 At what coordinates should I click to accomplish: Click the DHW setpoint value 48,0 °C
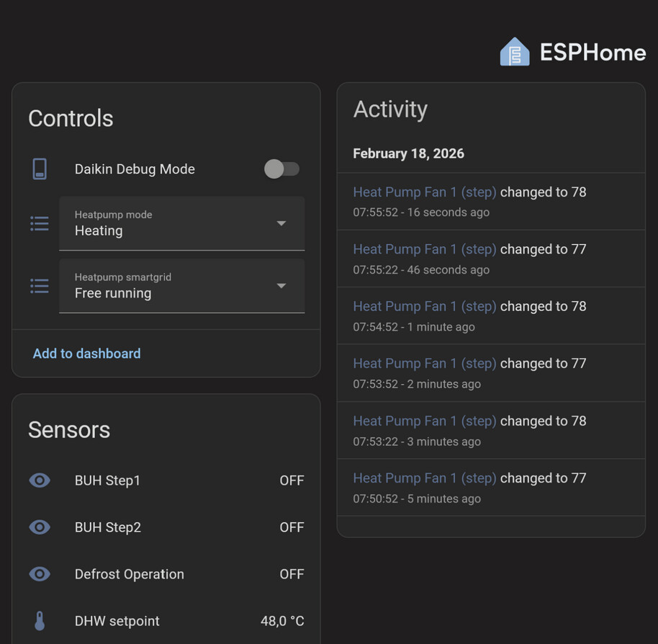click(282, 621)
